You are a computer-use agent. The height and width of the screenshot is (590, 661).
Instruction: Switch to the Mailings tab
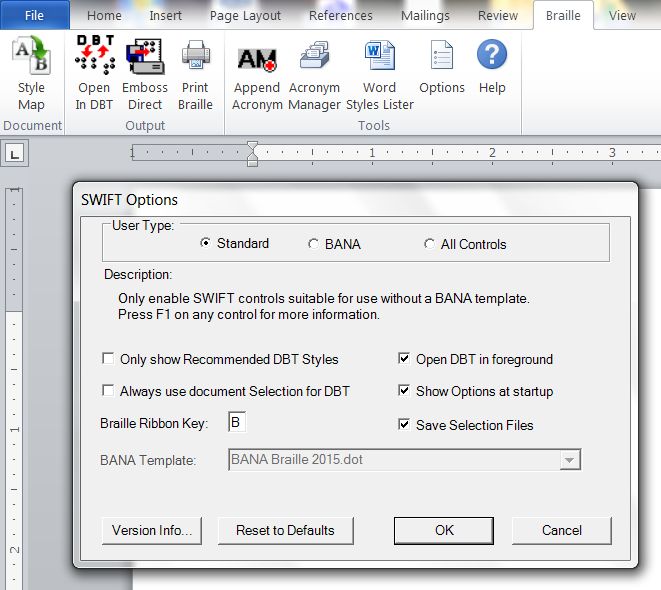(x=425, y=16)
